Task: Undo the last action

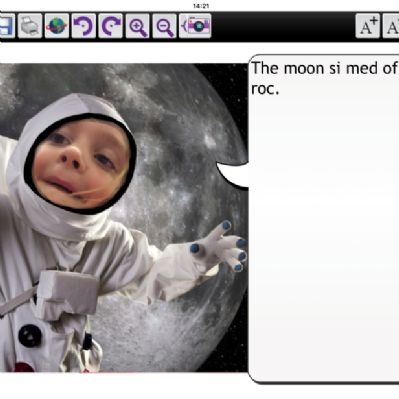Action: click(x=84, y=26)
